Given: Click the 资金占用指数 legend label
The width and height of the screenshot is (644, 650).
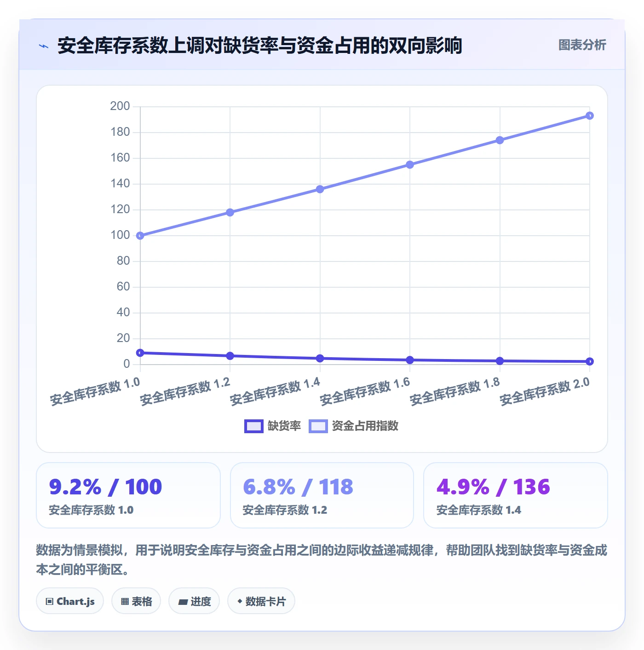Looking at the screenshot, I should coord(365,426).
